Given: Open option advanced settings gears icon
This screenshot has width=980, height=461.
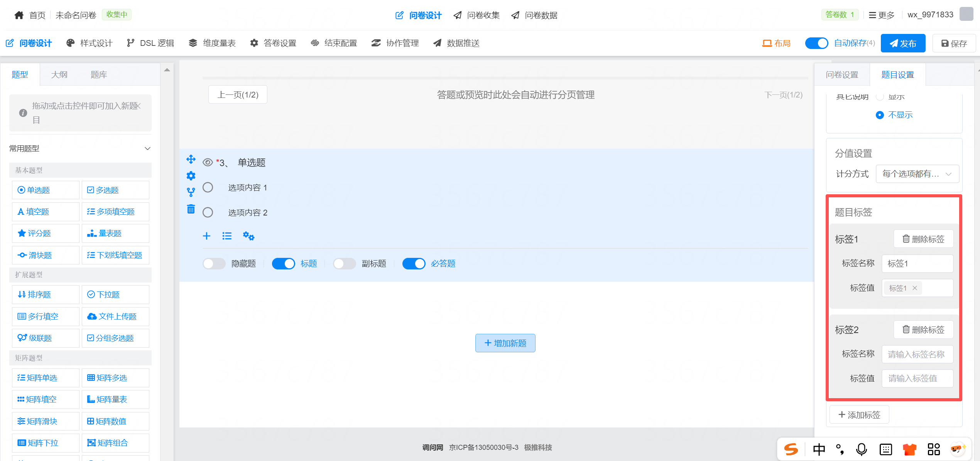Looking at the screenshot, I should point(248,236).
